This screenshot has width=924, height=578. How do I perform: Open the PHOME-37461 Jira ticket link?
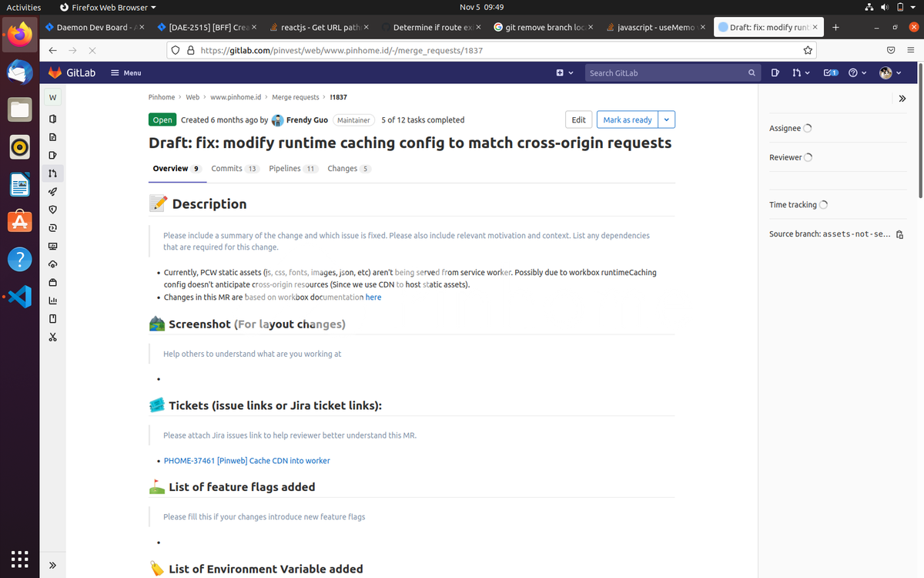[246, 461]
